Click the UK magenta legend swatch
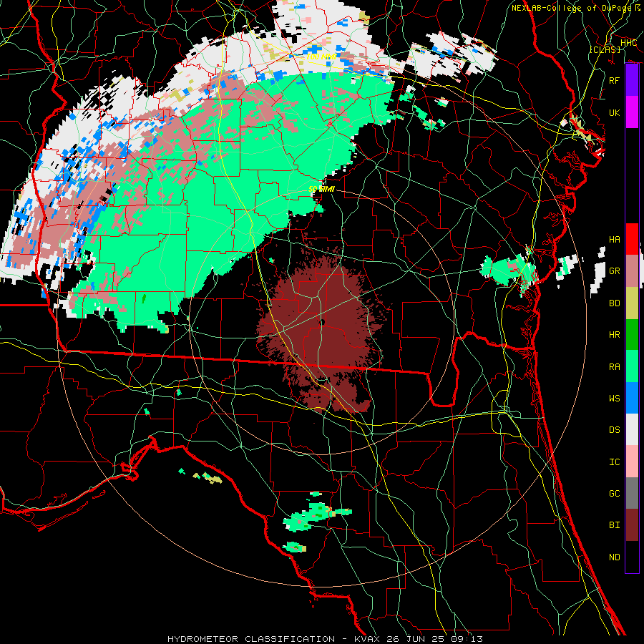The image size is (644, 644). (632, 112)
